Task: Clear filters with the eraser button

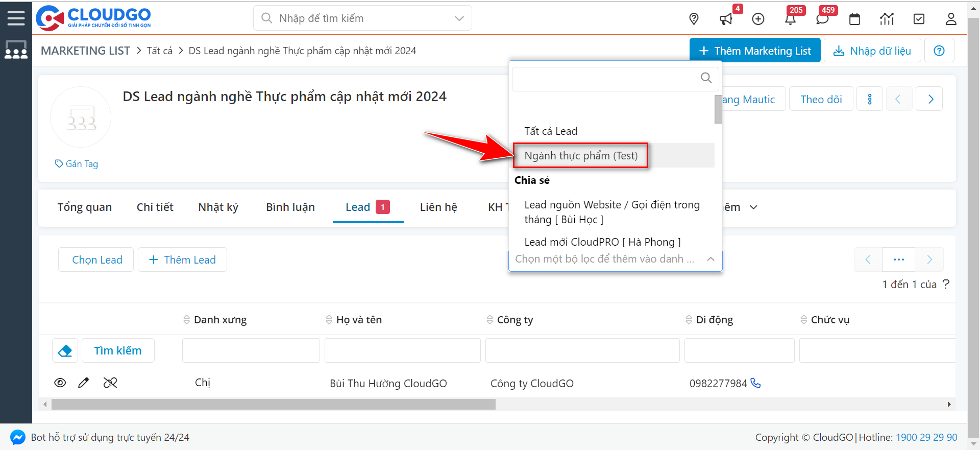Action: pos(65,351)
